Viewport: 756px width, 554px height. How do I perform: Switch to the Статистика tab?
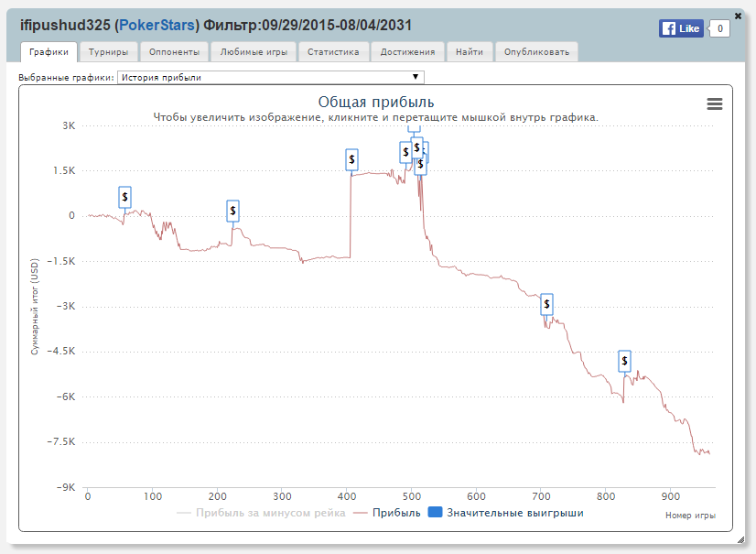tap(333, 52)
